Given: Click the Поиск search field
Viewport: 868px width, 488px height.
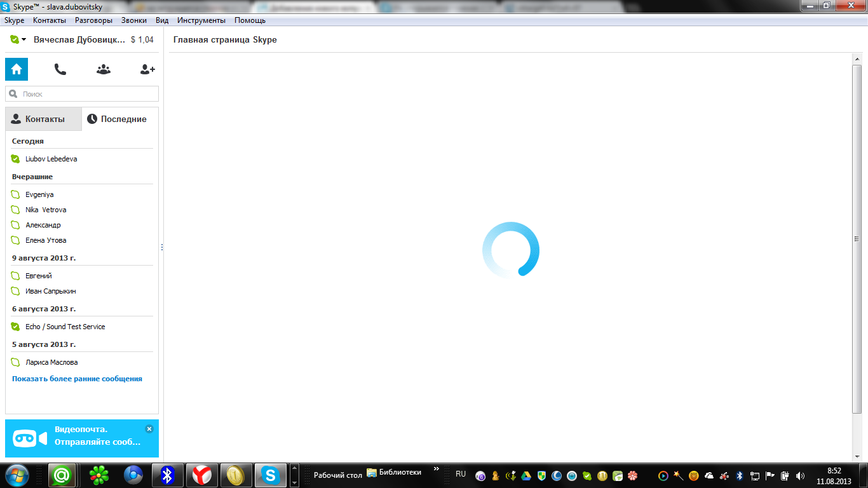Looking at the screenshot, I should tap(82, 94).
